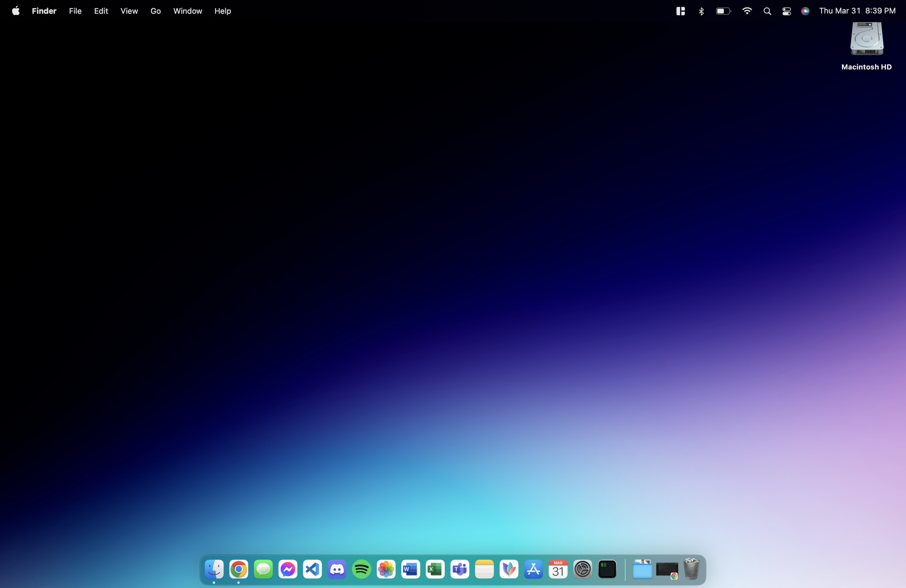Open the View menu in Finder
The width and height of the screenshot is (906, 588).
pos(129,11)
